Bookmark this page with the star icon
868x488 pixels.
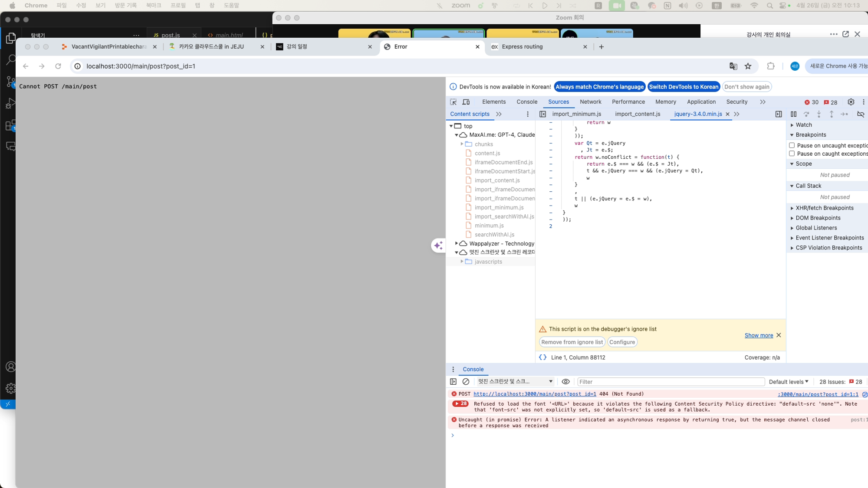point(748,66)
